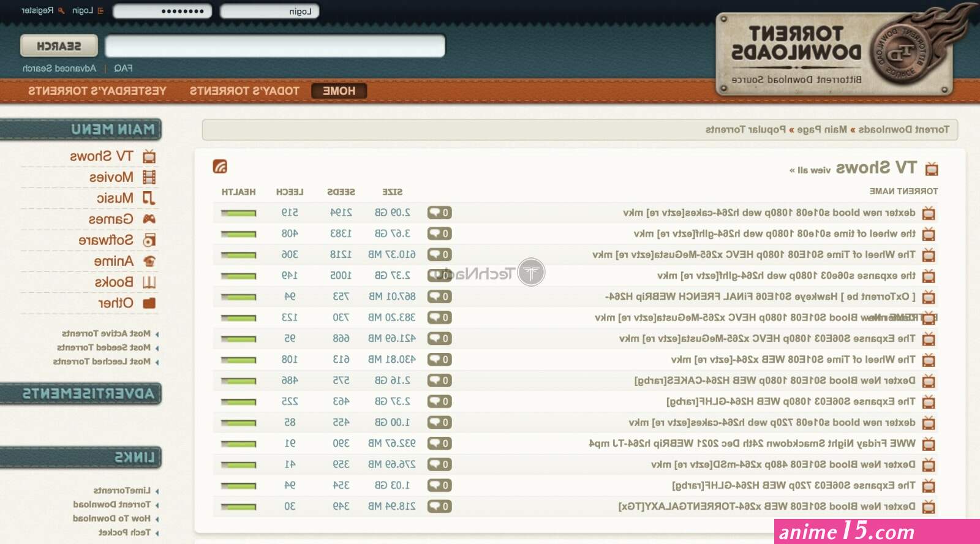This screenshot has height=544, width=980.
Task: Open comments bubble for the 932.67 MB WWE torrent
Action: tap(440, 443)
